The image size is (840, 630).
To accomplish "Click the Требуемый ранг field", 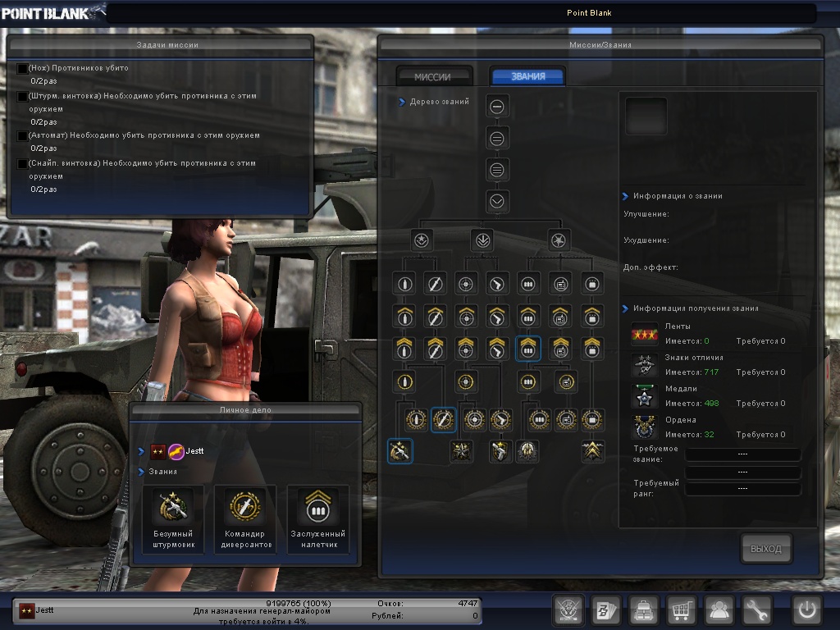I will coord(742,489).
